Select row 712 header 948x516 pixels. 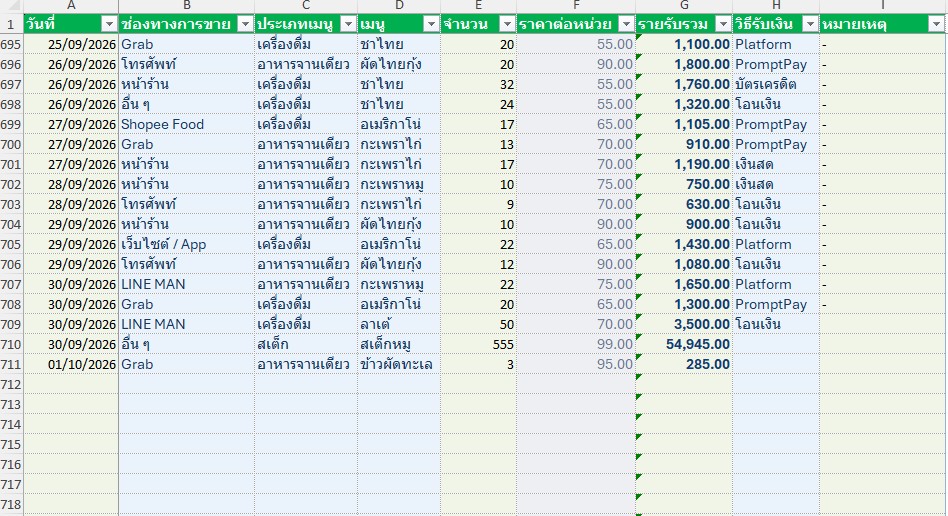coord(11,384)
